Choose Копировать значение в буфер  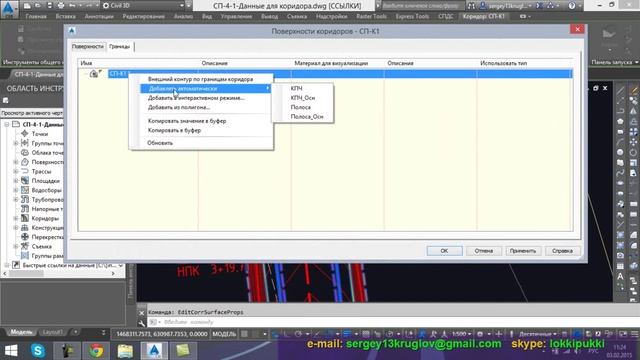tap(187, 121)
